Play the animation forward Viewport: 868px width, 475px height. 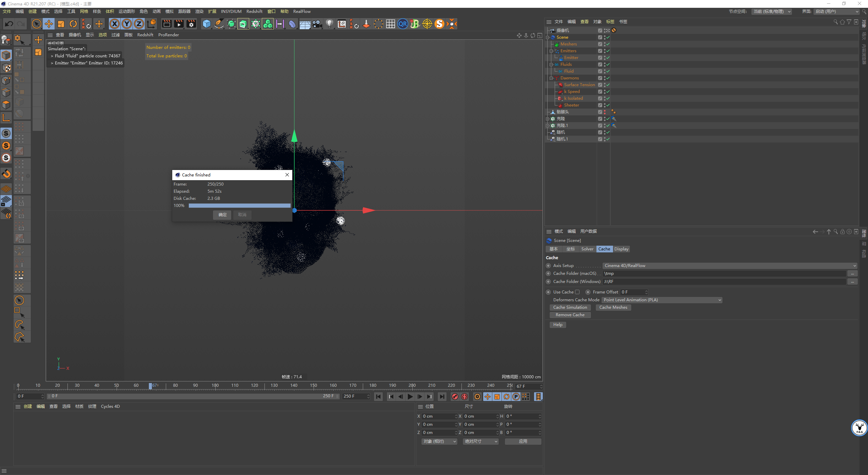(x=410, y=397)
